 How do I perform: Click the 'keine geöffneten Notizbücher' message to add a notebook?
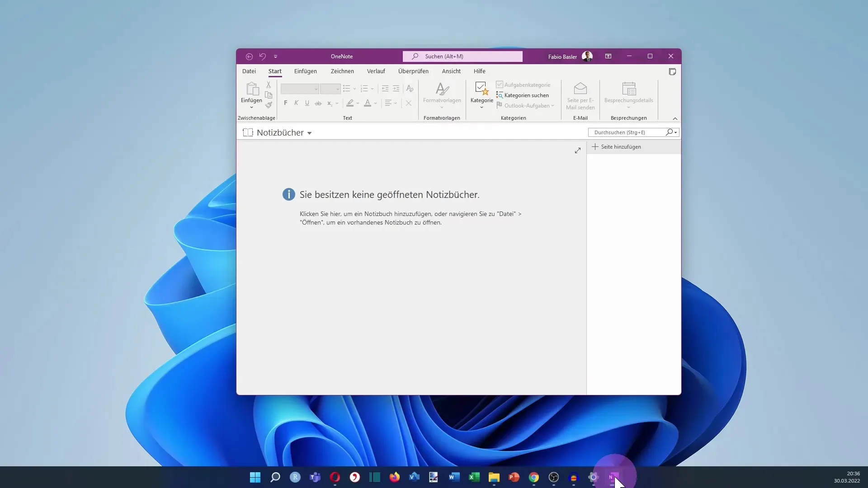(x=389, y=195)
